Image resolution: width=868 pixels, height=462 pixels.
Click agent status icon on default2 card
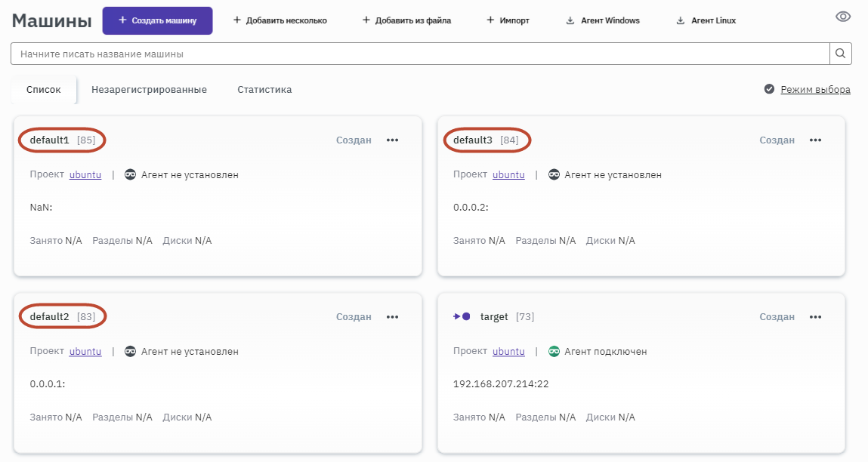130,351
